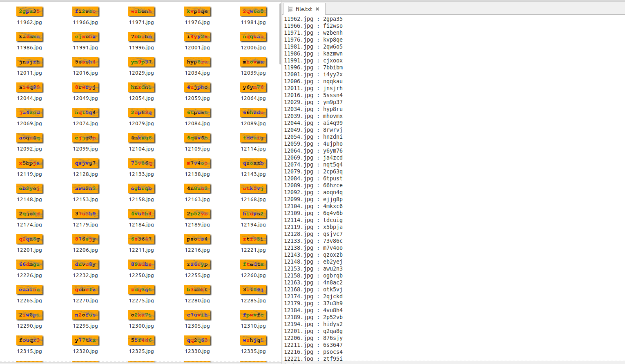This screenshot has height=364, width=625.
Task: Select the 12001.jpg captcha thumbnail
Action: (x=197, y=37)
